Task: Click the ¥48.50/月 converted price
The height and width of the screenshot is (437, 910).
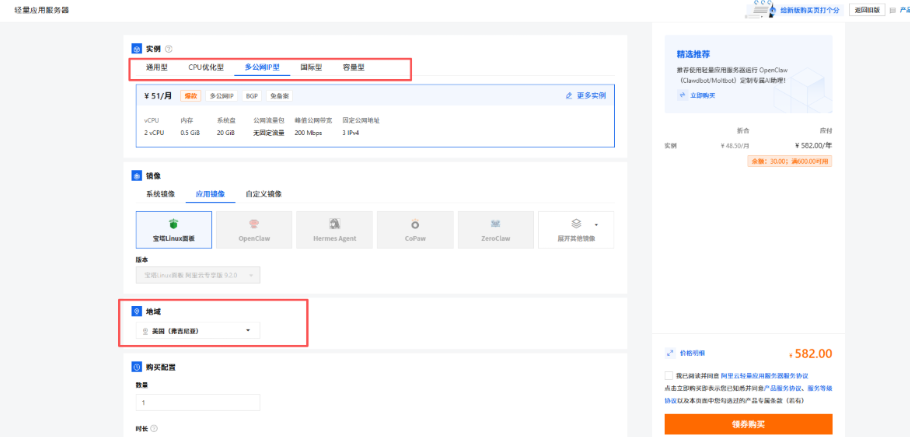Action: pyautogui.click(x=734, y=146)
